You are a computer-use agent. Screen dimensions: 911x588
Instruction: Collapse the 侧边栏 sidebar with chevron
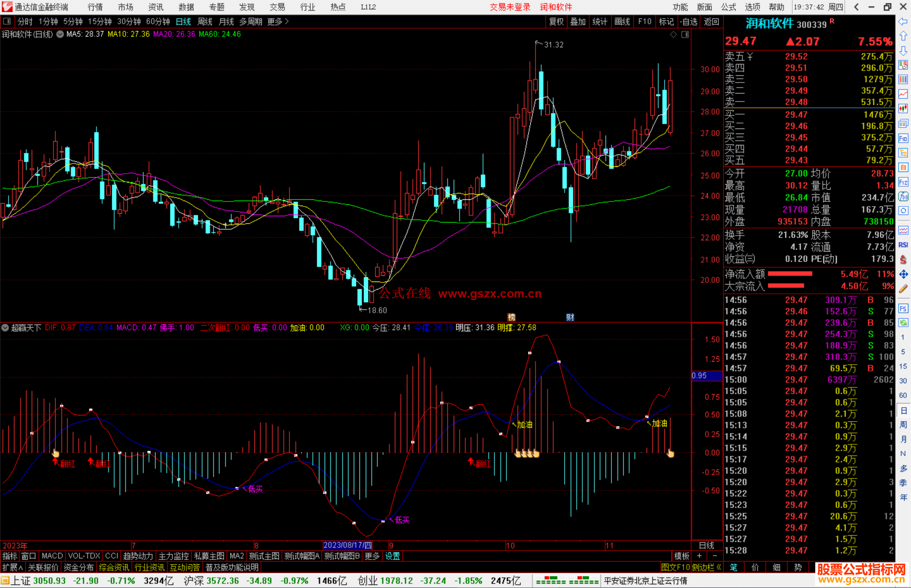tap(719, 567)
